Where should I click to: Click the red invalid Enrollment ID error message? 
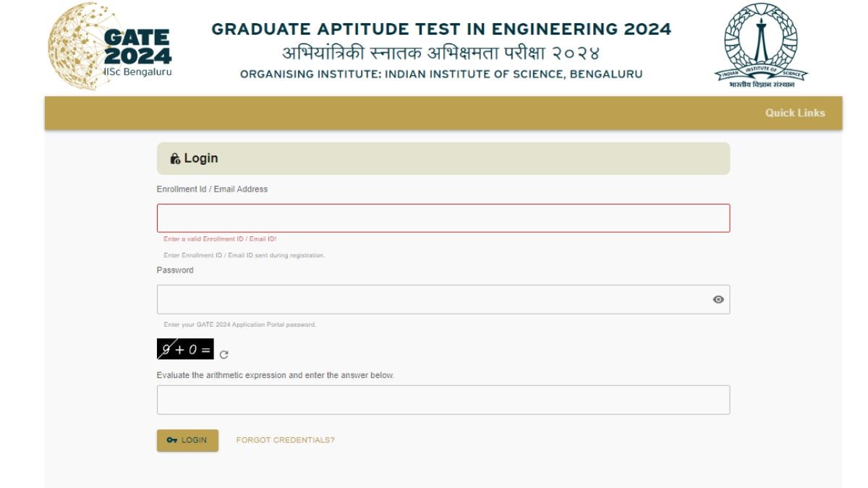point(220,239)
